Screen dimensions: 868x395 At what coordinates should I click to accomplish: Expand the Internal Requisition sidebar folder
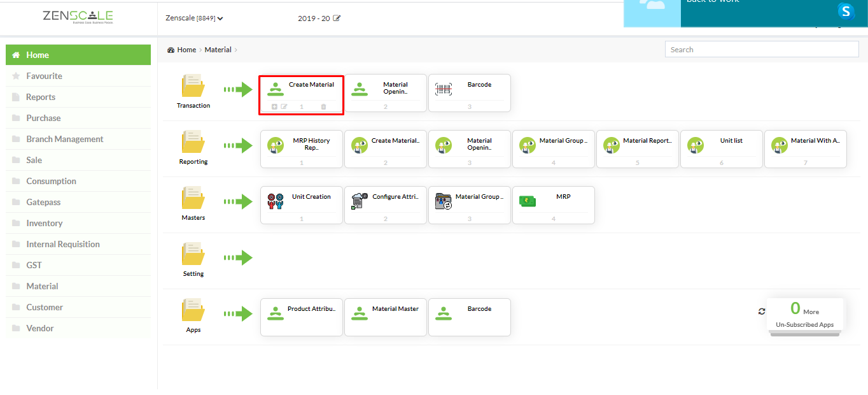tap(78, 244)
